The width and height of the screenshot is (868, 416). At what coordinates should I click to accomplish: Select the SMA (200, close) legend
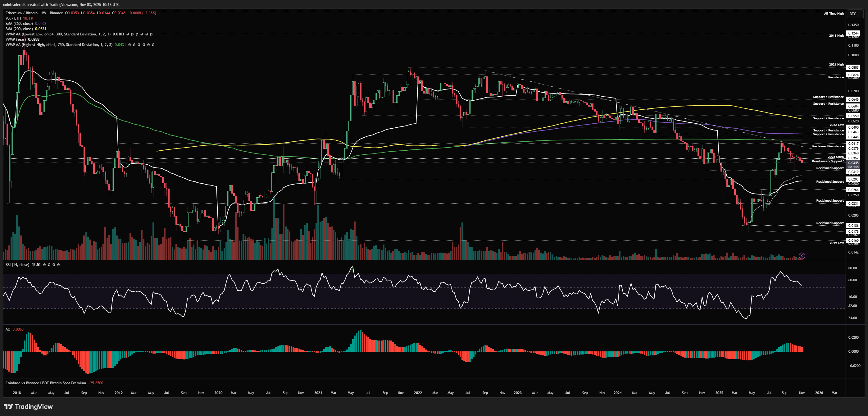coord(19,29)
